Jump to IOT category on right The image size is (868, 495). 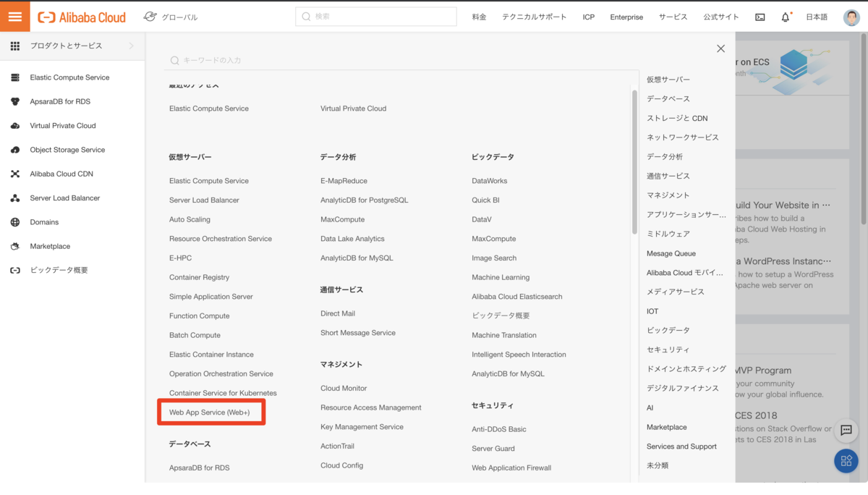click(x=652, y=311)
